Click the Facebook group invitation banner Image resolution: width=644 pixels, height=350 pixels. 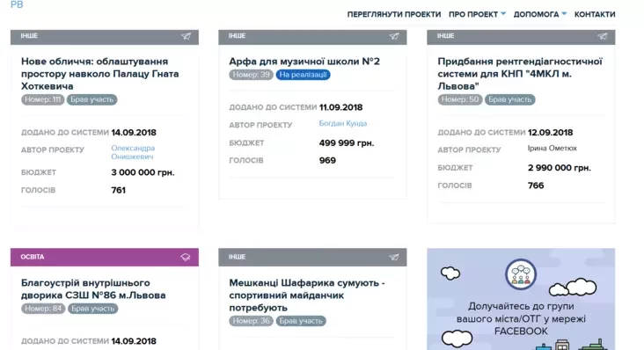click(521, 299)
